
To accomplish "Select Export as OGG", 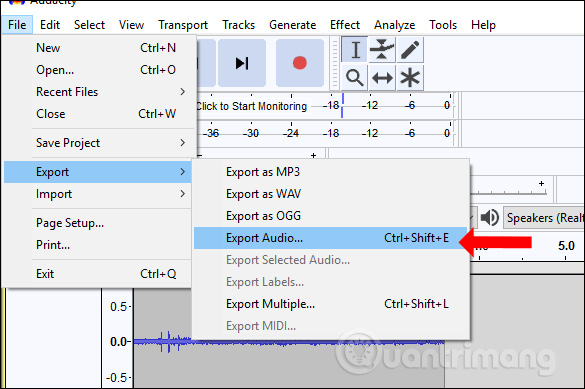I will click(x=331, y=216).
